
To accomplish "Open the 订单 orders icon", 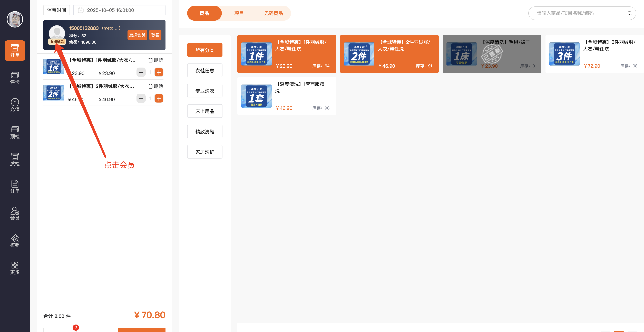I will point(15,186).
